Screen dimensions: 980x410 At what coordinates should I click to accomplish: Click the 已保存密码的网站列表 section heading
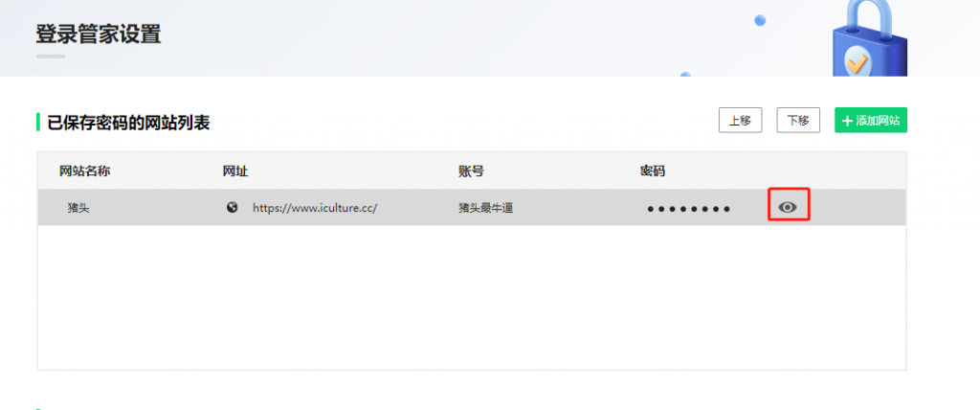click(x=129, y=123)
